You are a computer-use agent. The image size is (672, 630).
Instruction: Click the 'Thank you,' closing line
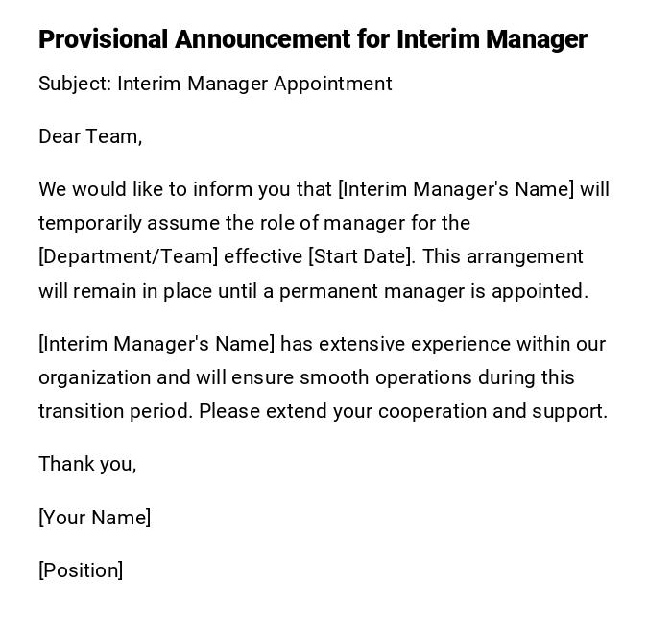(x=87, y=464)
